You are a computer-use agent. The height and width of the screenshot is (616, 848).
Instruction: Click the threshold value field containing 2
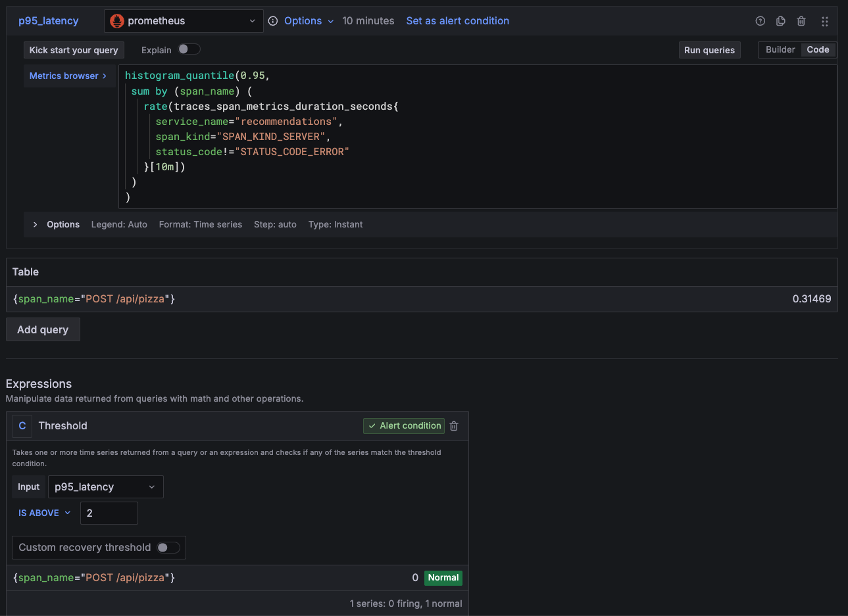109,512
